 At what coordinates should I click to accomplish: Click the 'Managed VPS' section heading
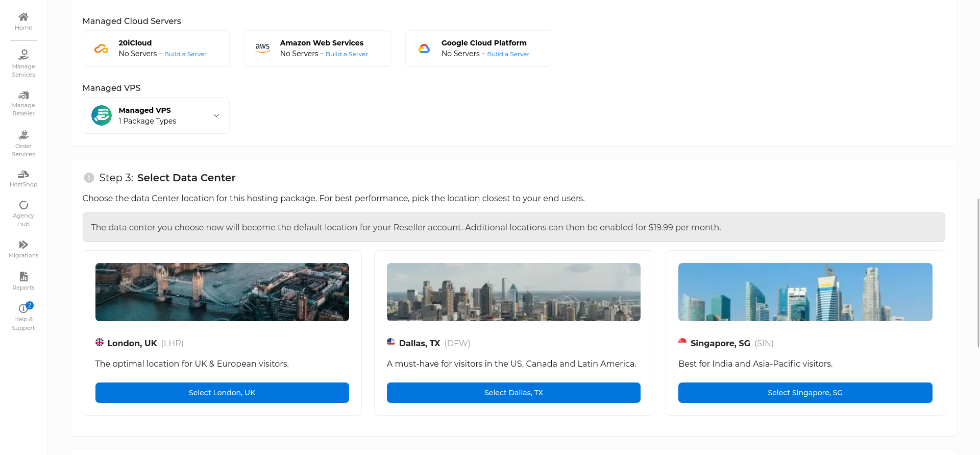tap(111, 88)
